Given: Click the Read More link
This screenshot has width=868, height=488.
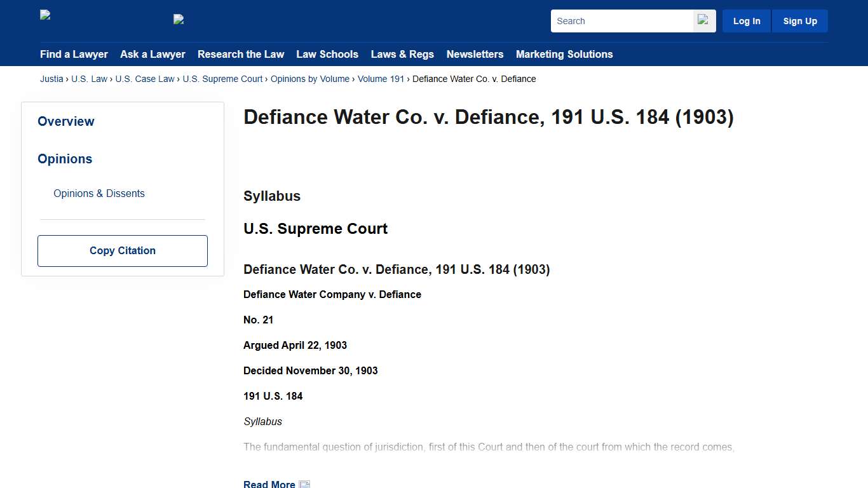Looking at the screenshot, I should coord(269,484).
